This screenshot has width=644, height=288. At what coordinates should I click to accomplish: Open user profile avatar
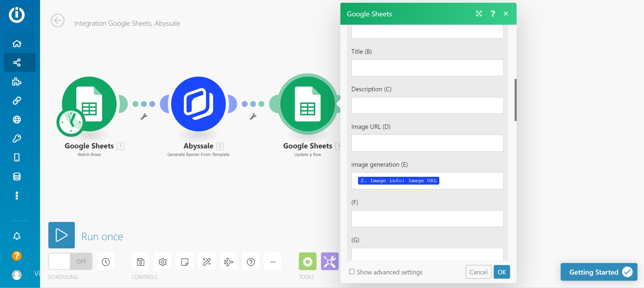(17, 275)
